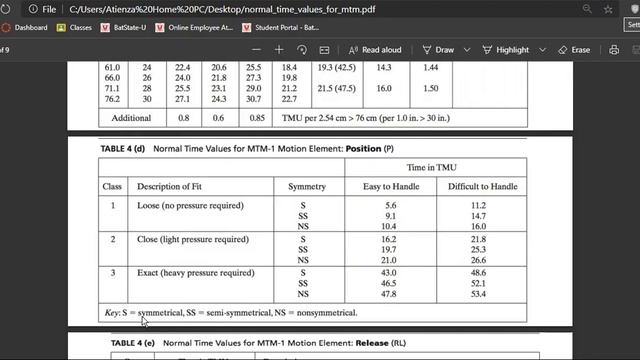Click the Key legend text line
Viewport: 640px width, 360px height.
click(231, 313)
